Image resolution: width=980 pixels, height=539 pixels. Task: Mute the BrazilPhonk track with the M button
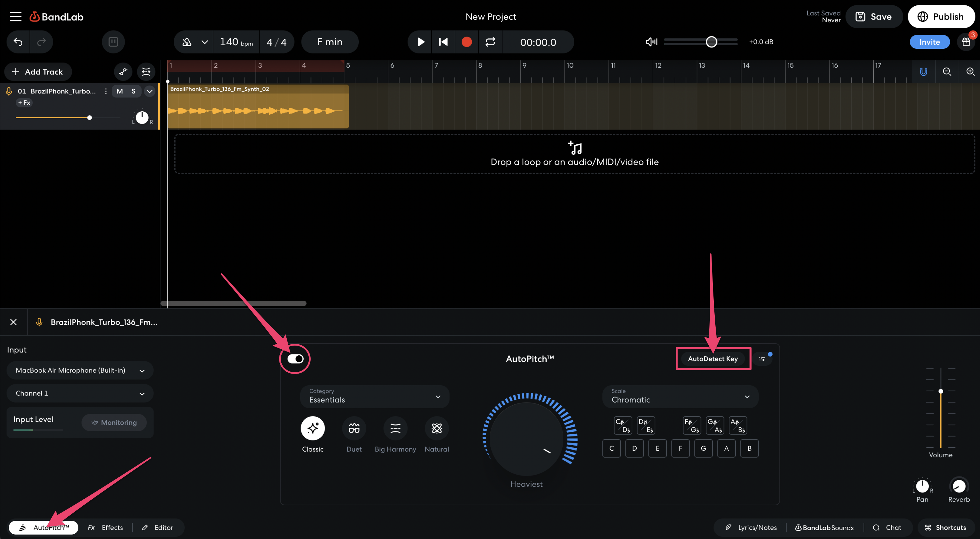pyautogui.click(x=120, y=91)
